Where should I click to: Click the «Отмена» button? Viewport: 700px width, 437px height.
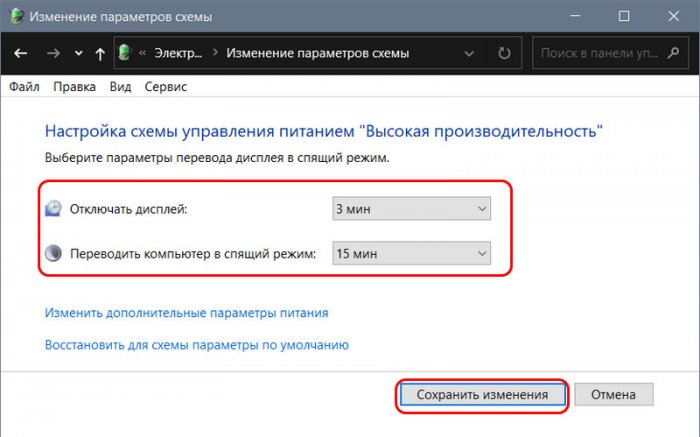pos(613,395)
